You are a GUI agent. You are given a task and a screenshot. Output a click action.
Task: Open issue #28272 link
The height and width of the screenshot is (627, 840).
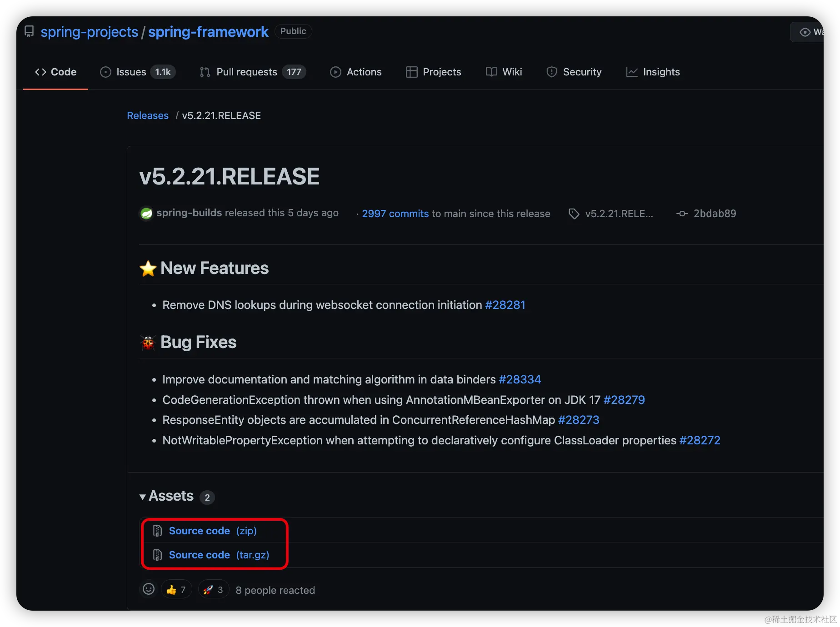pos(700,440)
